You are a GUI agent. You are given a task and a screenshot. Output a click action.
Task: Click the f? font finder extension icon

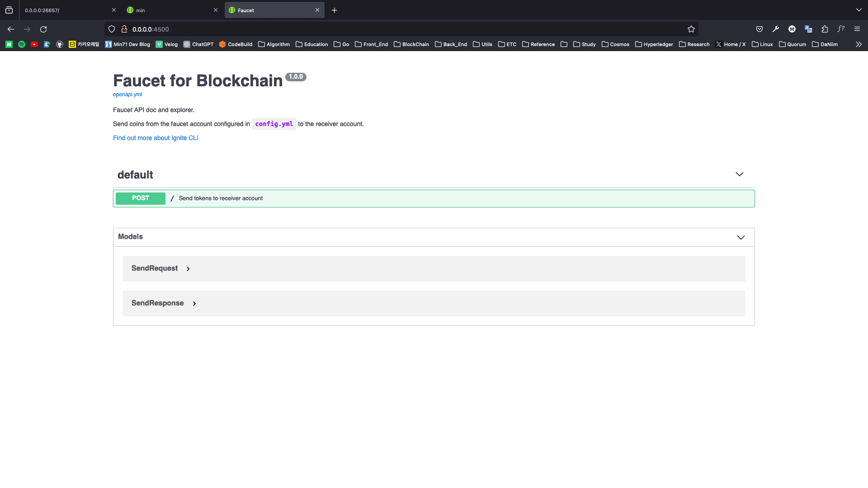[841, 29]
